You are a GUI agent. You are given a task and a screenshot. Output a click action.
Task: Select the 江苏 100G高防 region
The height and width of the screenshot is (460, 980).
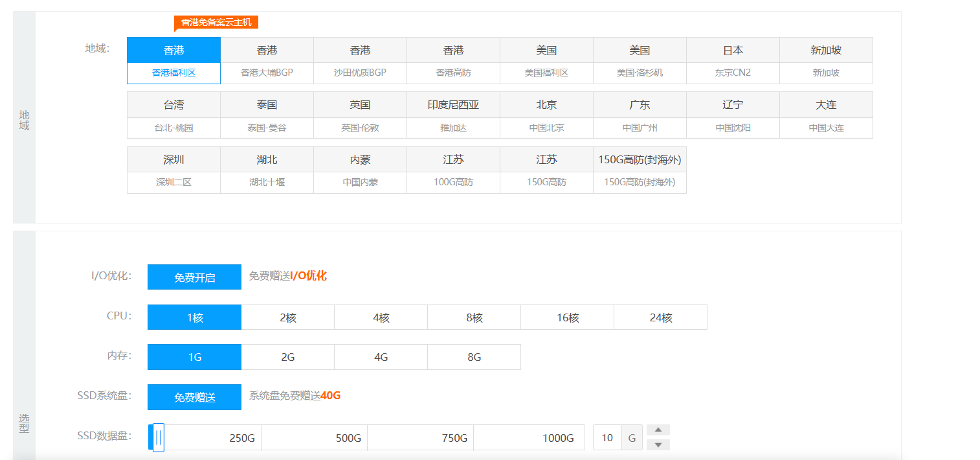click(x=453, y=170)
